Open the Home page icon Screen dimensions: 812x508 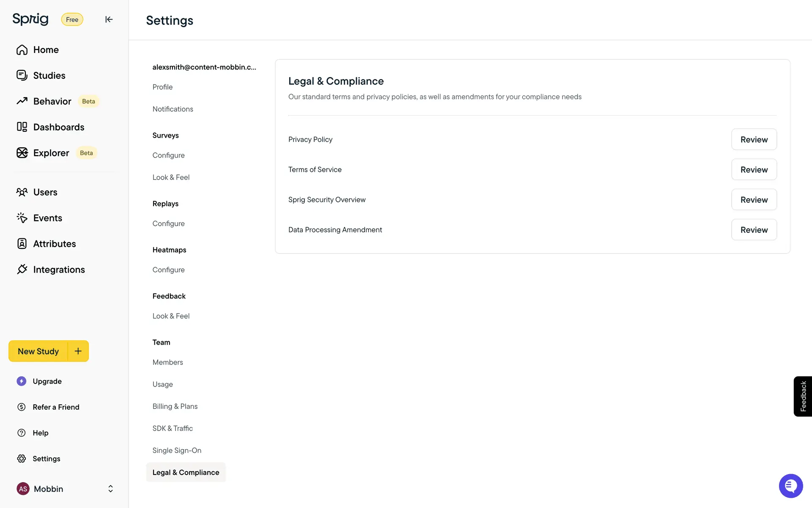(x=22, y=50)
